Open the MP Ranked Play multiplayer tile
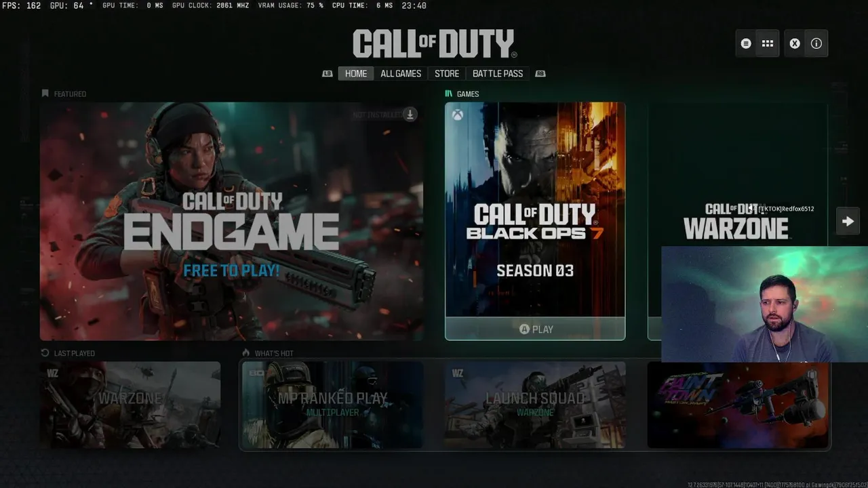 click(332, 405)
